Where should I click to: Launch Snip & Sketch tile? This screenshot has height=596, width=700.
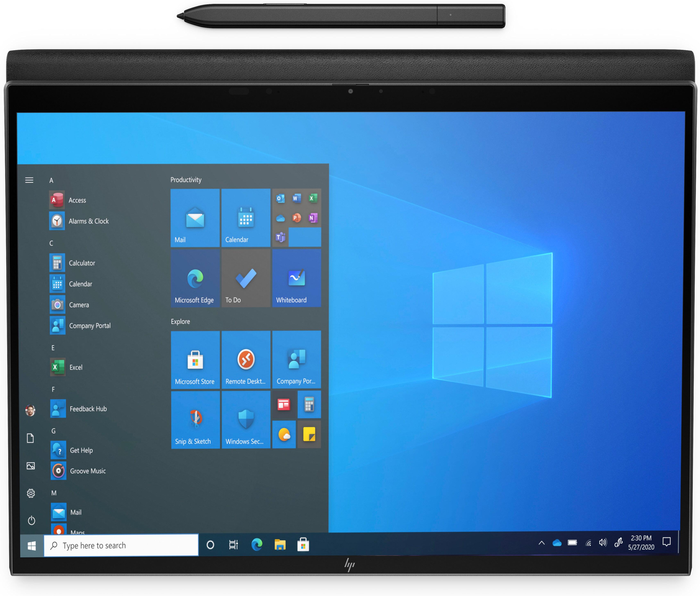[x=195, y=419]
